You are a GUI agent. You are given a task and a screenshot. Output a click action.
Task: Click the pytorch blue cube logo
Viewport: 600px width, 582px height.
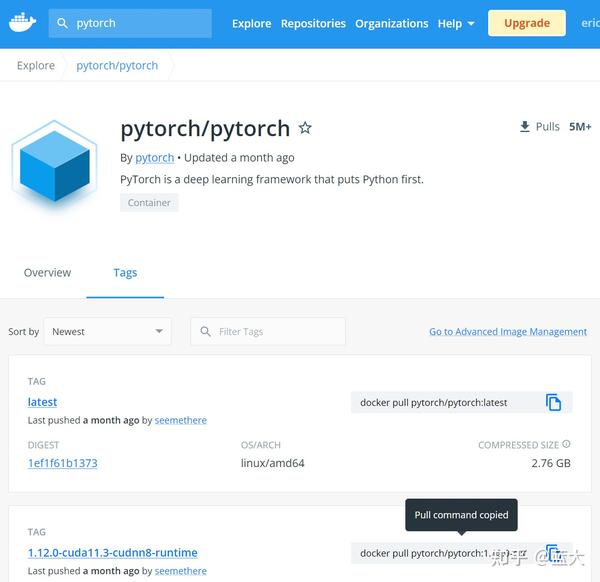[54, 165]
